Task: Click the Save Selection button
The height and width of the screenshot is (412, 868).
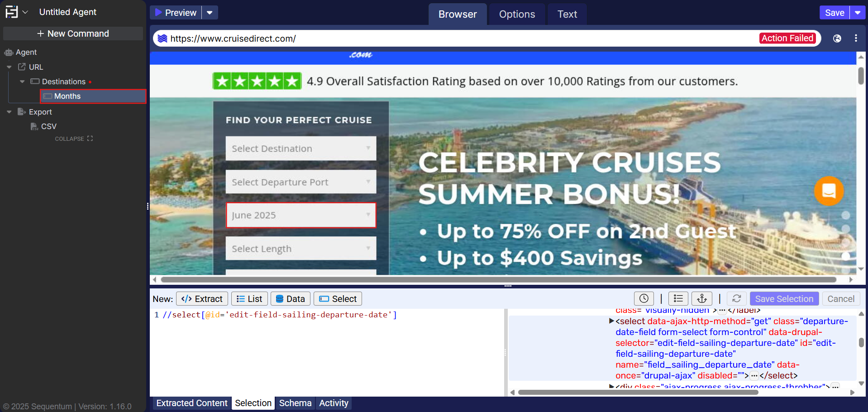Action: click(x=784, y=299)
